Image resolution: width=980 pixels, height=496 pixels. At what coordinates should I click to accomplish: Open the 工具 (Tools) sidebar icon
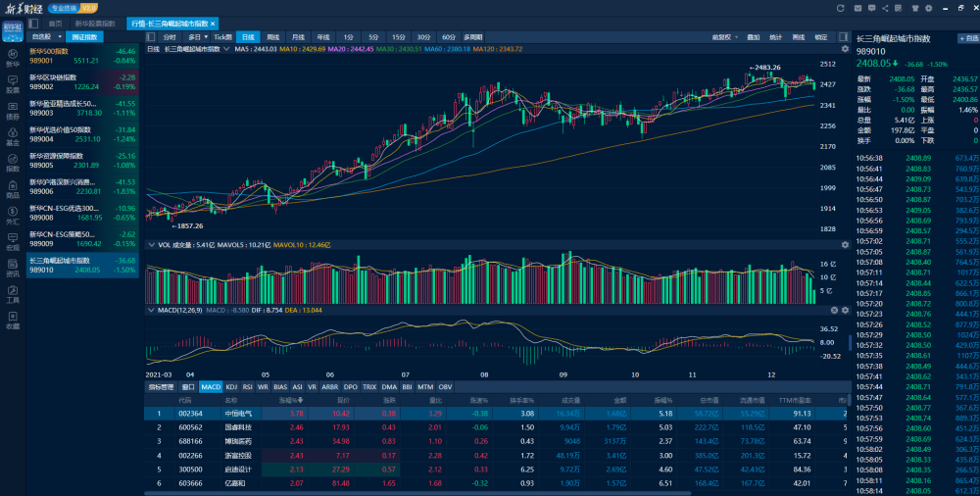pyautogui.click(x=13, y=296)
